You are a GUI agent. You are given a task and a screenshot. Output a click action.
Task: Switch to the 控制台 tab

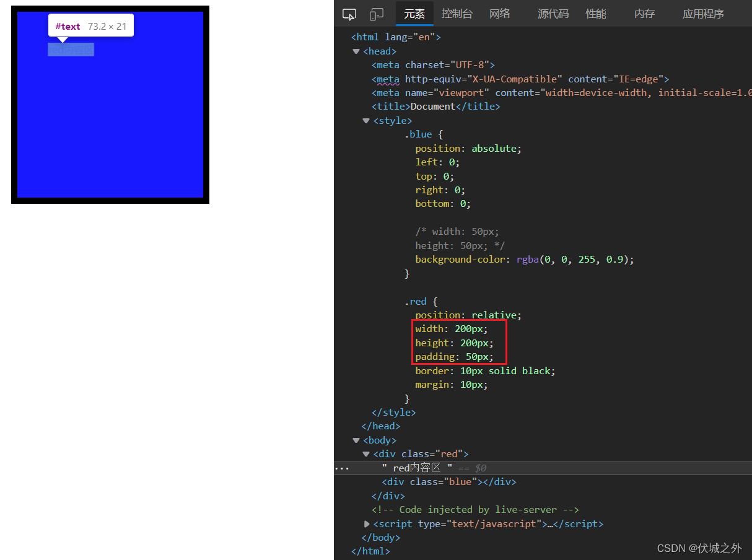click(457, 14)
